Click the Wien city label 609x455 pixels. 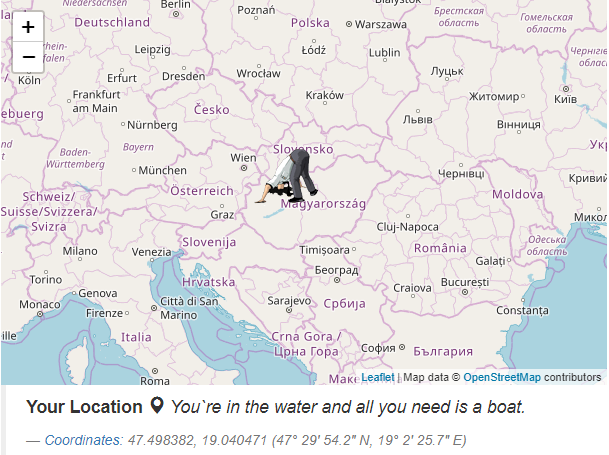coord(243,158)
